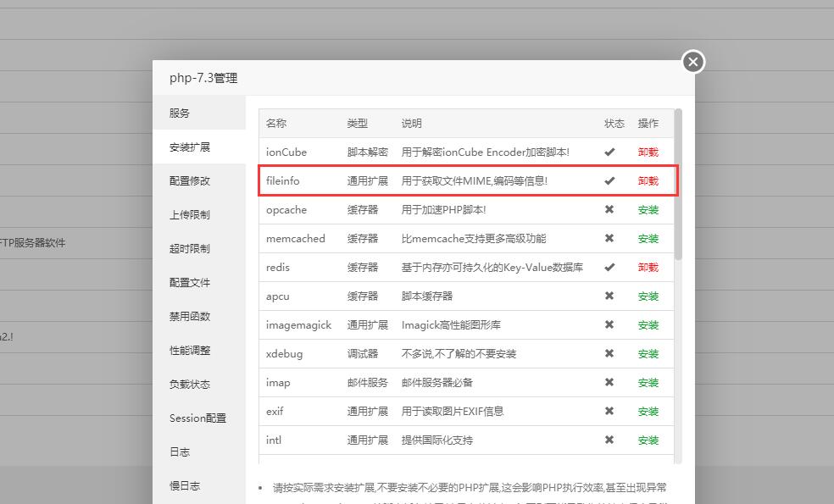The height and width of the screenshot is (504, 834).
Task: Click the 状态 column header
Action: [614, 124]
